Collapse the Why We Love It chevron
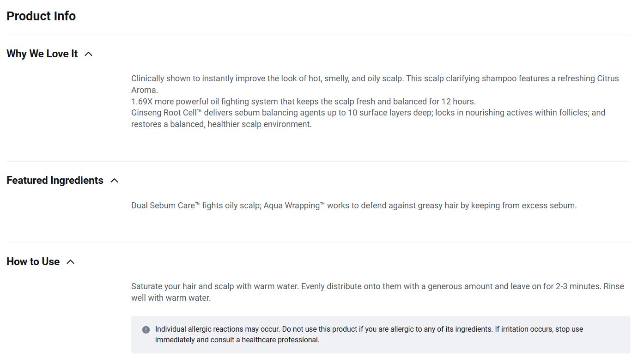Image resolution: width=644 pixels, height=364 pixels. (x=89, y=54)
